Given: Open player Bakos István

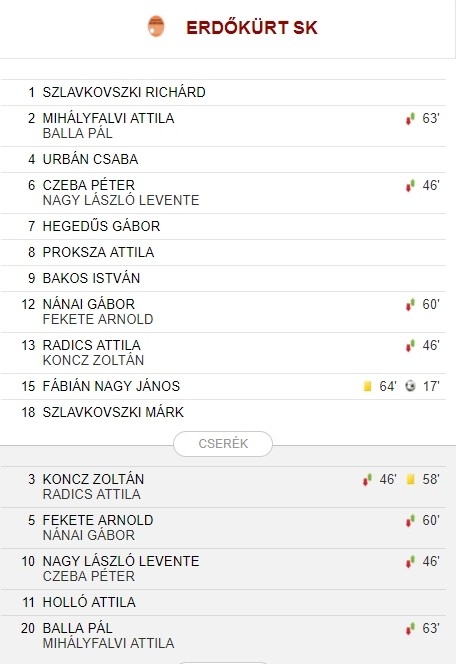Looking at the screenshot, I should tap(91, 278).
